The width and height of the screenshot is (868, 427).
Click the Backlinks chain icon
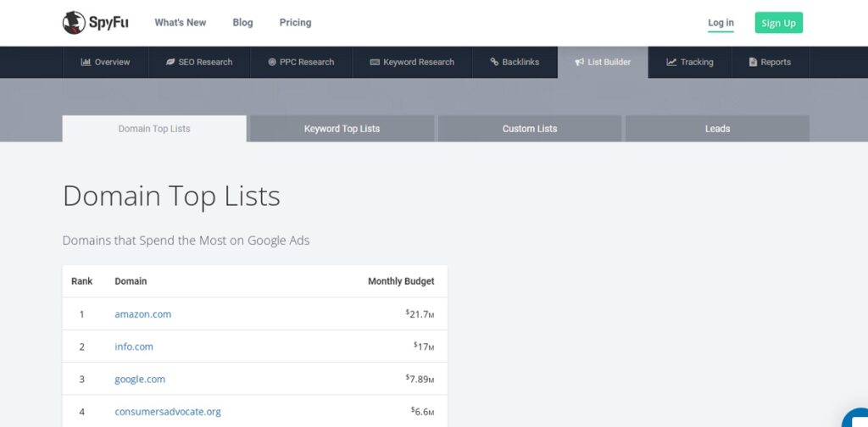click(x=494, y=62)
